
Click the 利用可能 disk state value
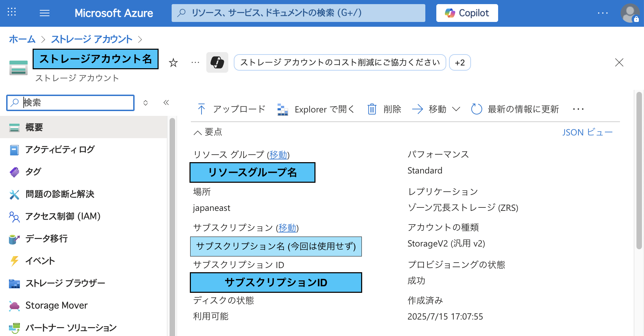pos(211,316)
